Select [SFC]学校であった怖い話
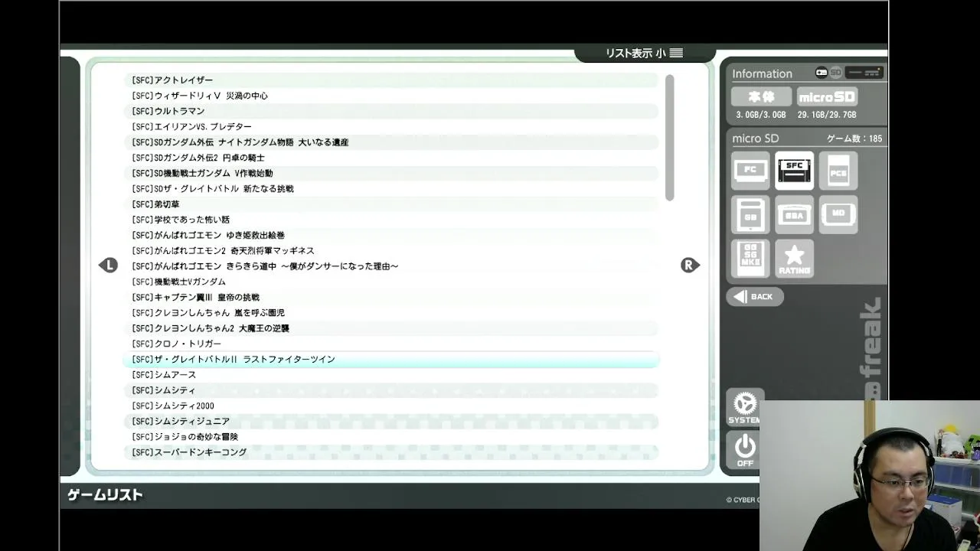 click(x=390, y=220)
